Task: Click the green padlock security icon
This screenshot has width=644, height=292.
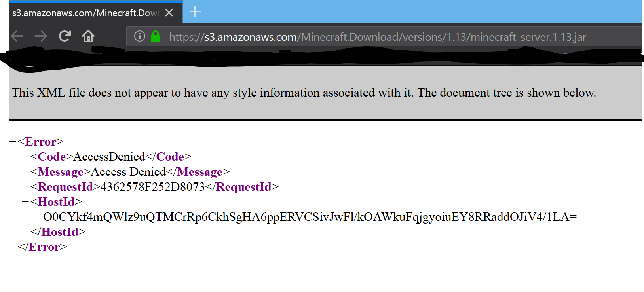Action: [x=156, y=36]
